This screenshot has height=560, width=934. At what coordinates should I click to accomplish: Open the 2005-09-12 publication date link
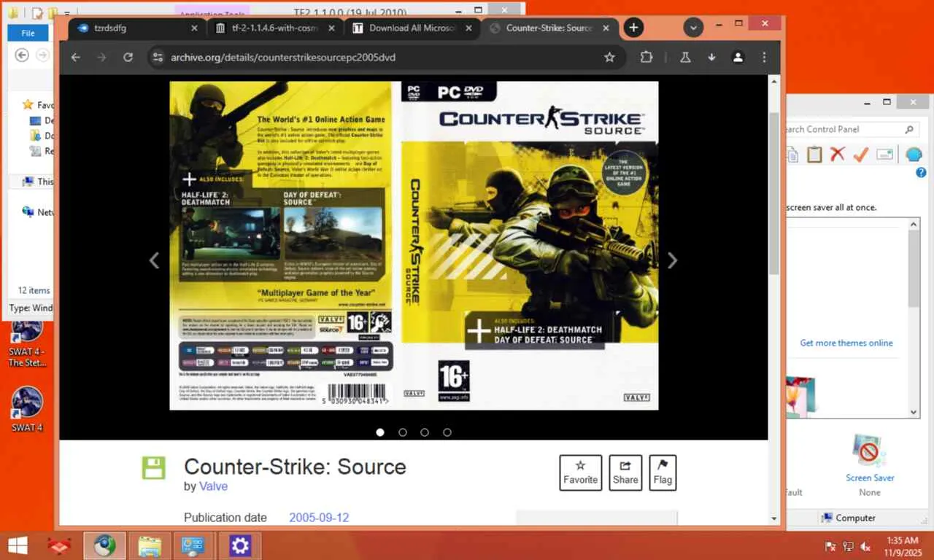[319, 518]
